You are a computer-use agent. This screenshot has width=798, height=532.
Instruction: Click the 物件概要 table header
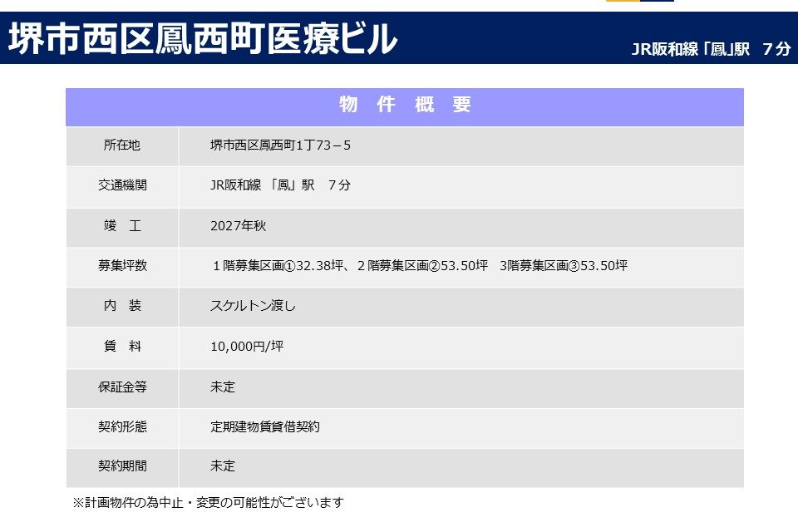405,106
